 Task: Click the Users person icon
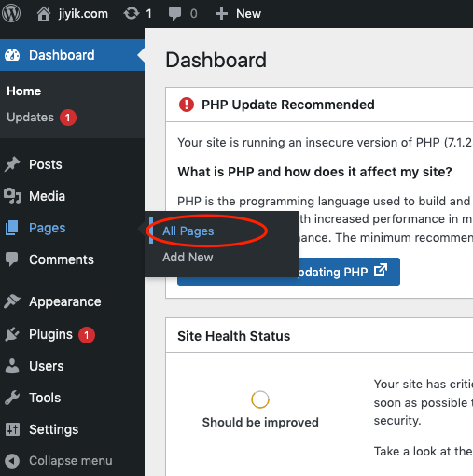(12, 366)
